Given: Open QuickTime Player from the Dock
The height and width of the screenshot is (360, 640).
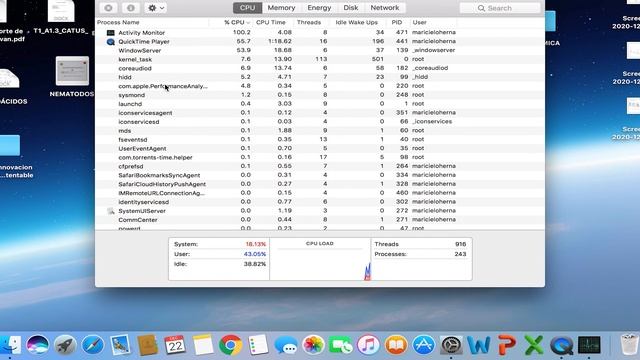Looking at the screenshot, I should click(562, 345).
